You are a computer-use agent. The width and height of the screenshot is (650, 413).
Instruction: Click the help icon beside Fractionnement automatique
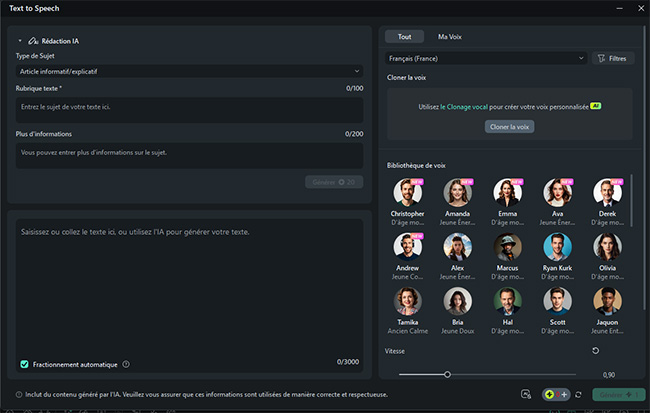(x=126, y=364)
